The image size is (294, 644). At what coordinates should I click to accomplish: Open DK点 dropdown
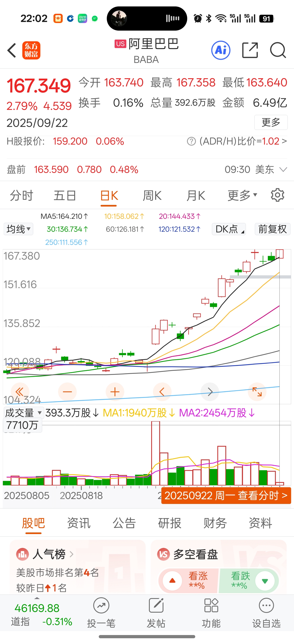click(229, 229)
